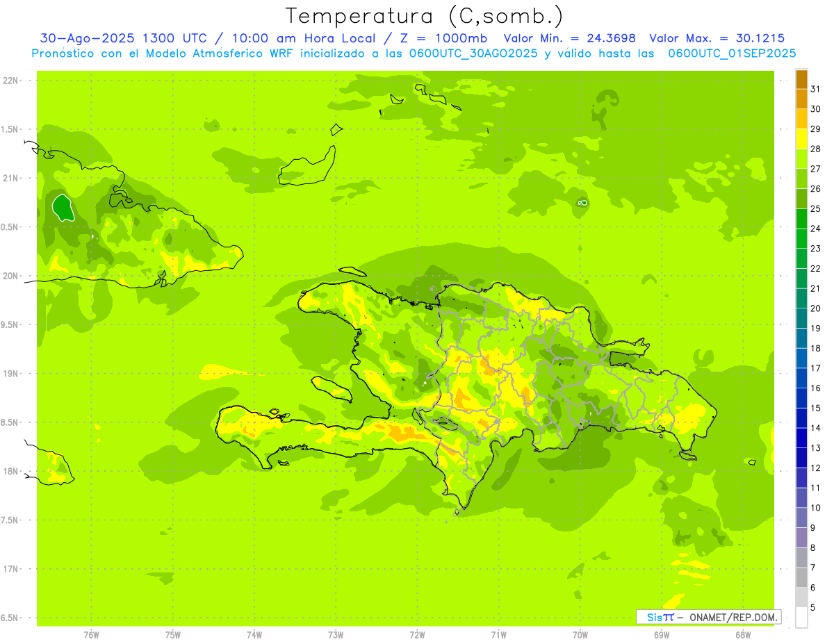This screenshot has height=644, width=834.
Task: Click the '17N' latitude label
Action: [x=11, y=569]
